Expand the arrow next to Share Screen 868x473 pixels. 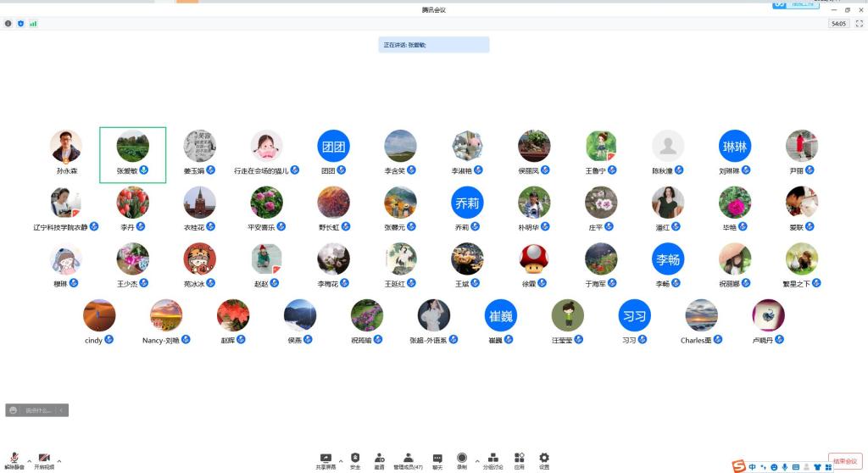[341, 461]
